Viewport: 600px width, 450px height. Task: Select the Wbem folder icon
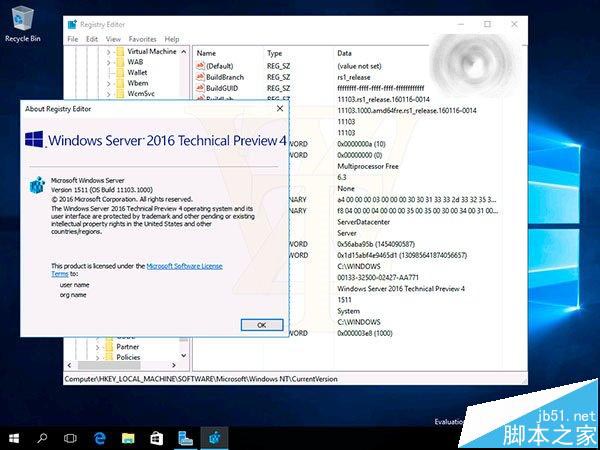coord(120,83)
